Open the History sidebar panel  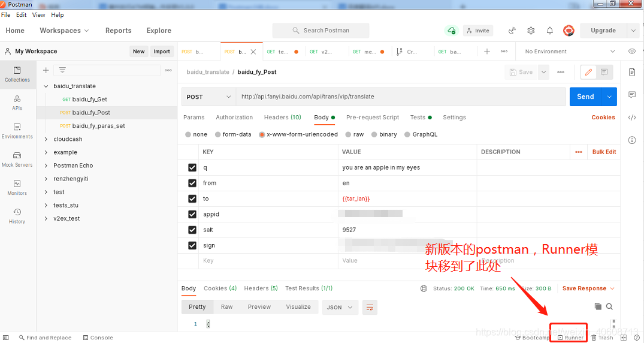click(x=17, y=216)
